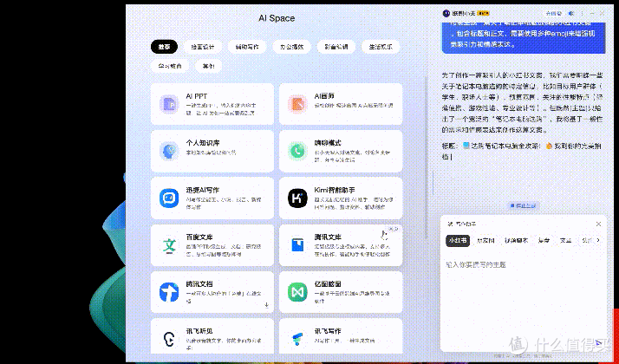Select the 推荐 category tab

click(164, 47)
